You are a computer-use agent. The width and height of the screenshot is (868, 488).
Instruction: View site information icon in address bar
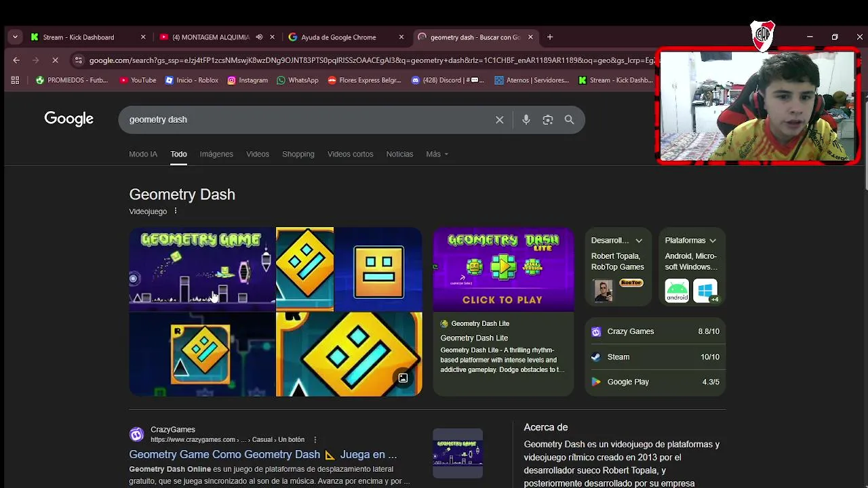coord(78,60)
